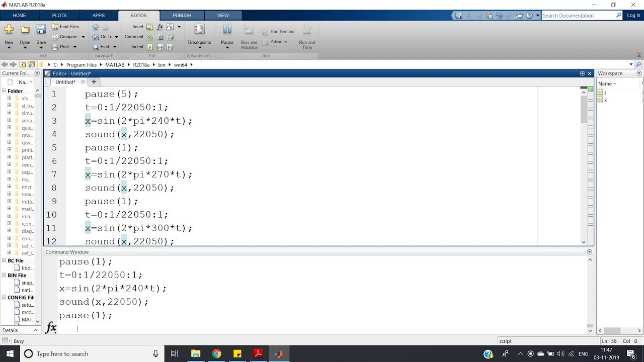This screenshot has width=644, height=362.
Task: Click the Open folder icon
Action: [x=25, y=30]
